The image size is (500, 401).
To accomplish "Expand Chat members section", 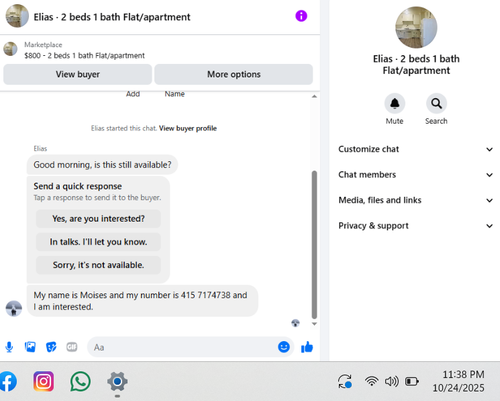I will pyautogui.click(x=416, y=175).
